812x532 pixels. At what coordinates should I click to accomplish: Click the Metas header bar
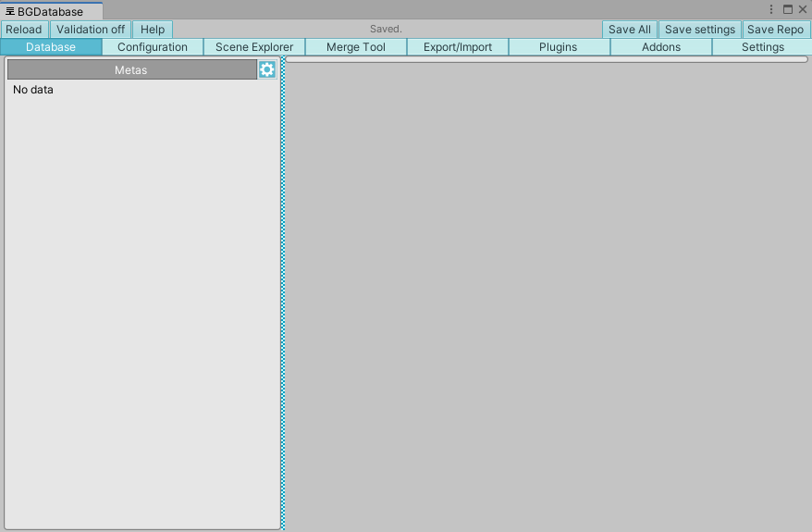pos(132,69)
